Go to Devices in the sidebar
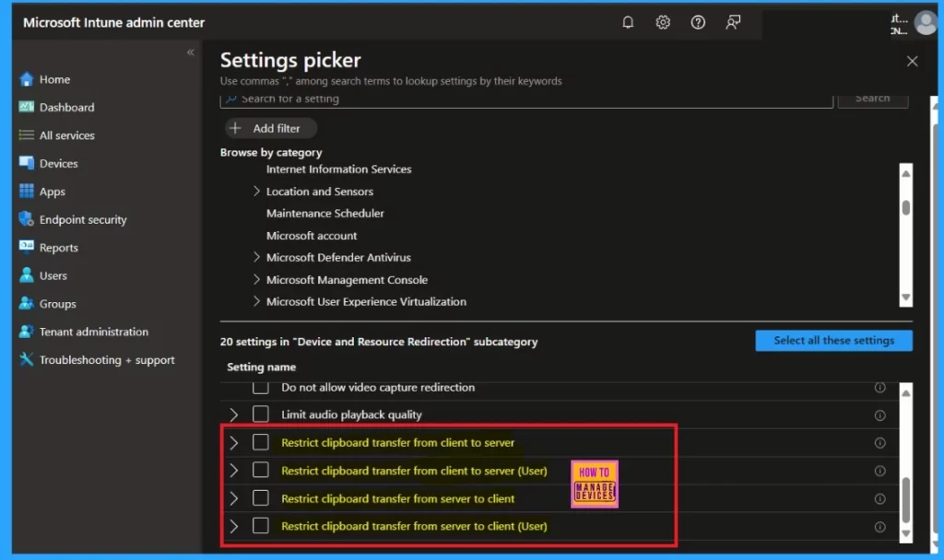 (58, 163)
